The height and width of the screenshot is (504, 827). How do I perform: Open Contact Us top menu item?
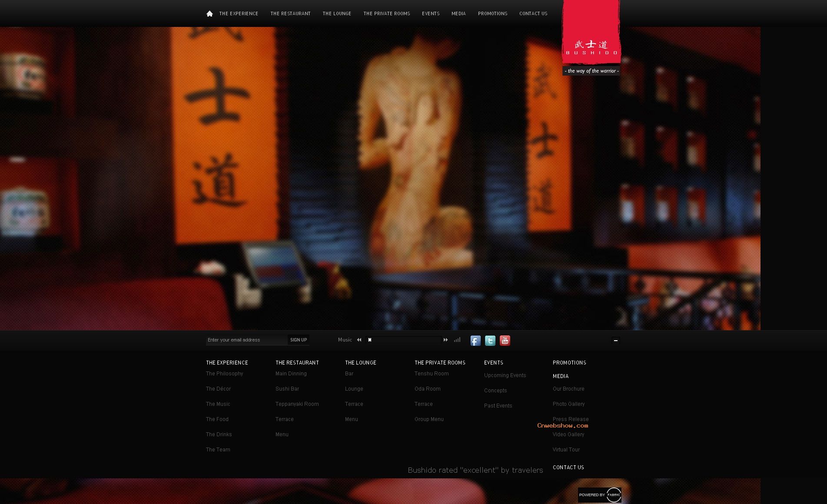tap(533, 13)
